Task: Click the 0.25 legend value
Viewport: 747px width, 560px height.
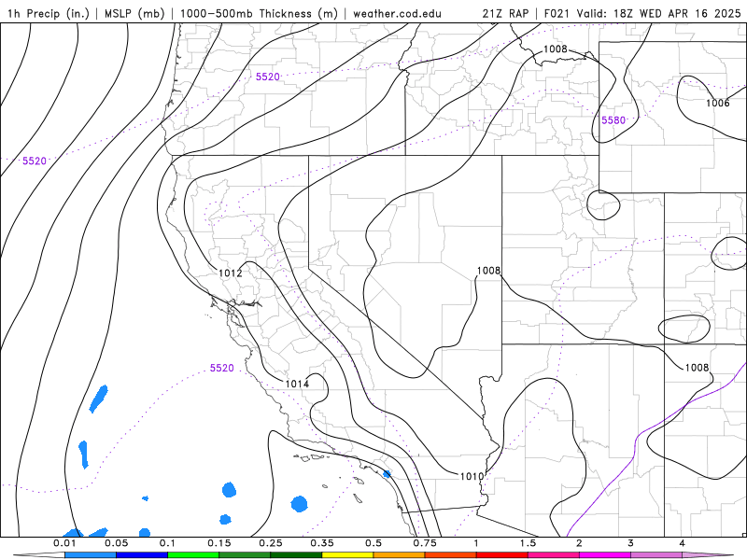Action: (271, 543)
